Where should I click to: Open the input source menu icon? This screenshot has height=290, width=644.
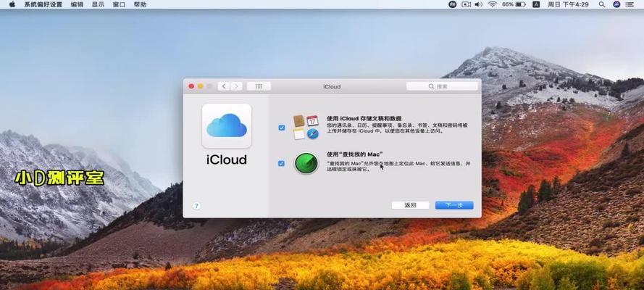[x=536, y=4]
